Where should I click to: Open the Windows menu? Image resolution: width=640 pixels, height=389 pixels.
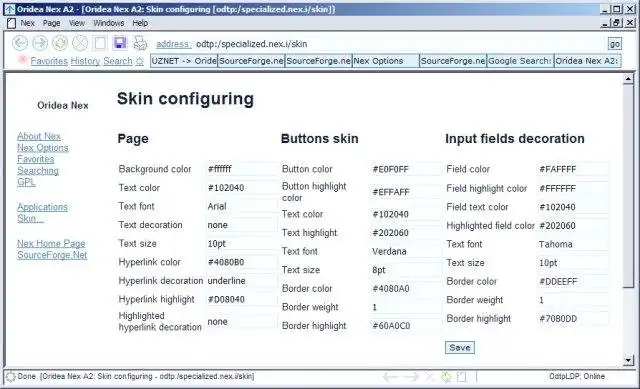point(109,23)
